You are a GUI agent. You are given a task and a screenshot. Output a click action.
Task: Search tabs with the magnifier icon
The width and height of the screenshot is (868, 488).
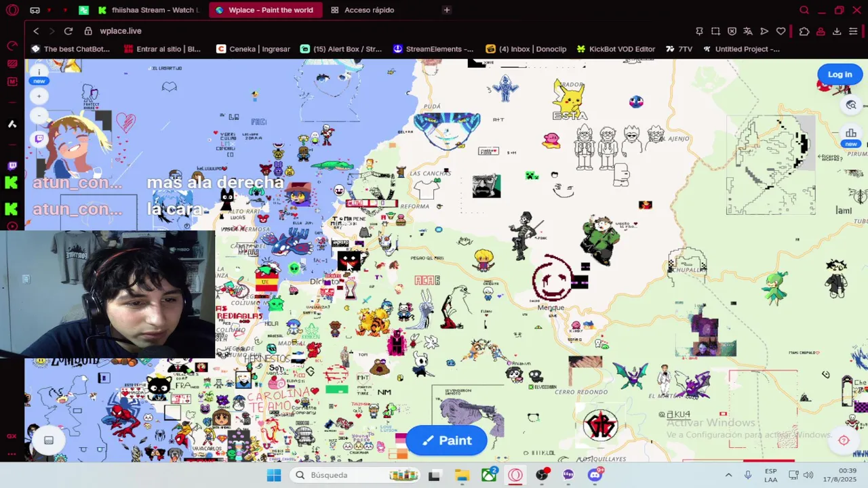804,10
